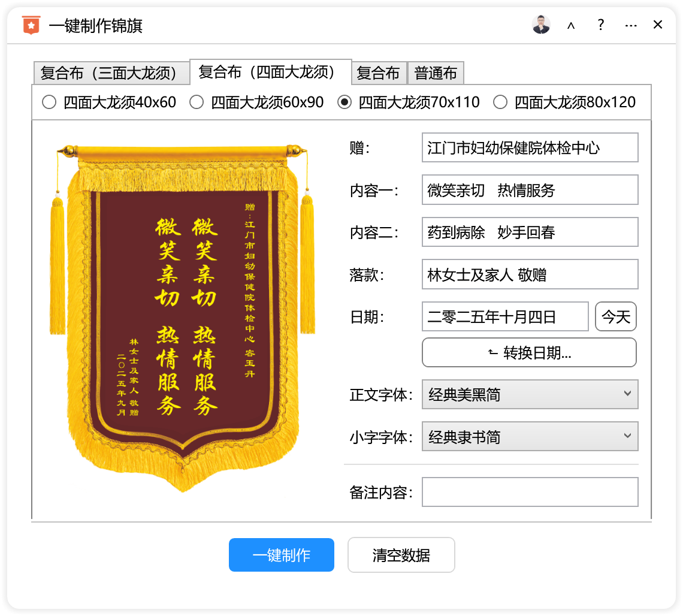Select the 四面大龙须40x60 size option
683x616 pixels.
pos(49,102)
